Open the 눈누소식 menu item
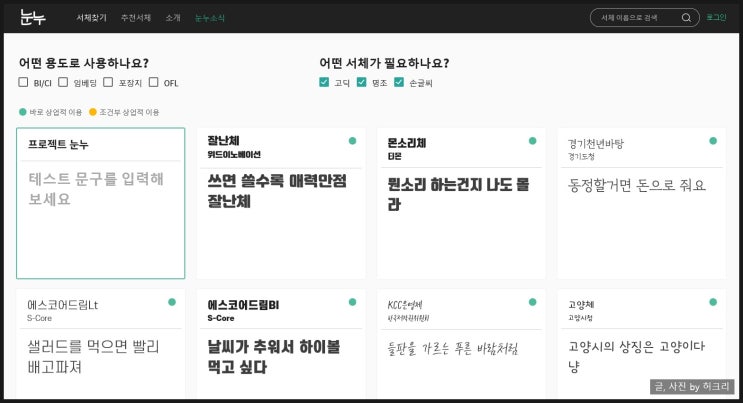Image resolution: width=743 pixels, height=403 pixels. coord(210,18)
